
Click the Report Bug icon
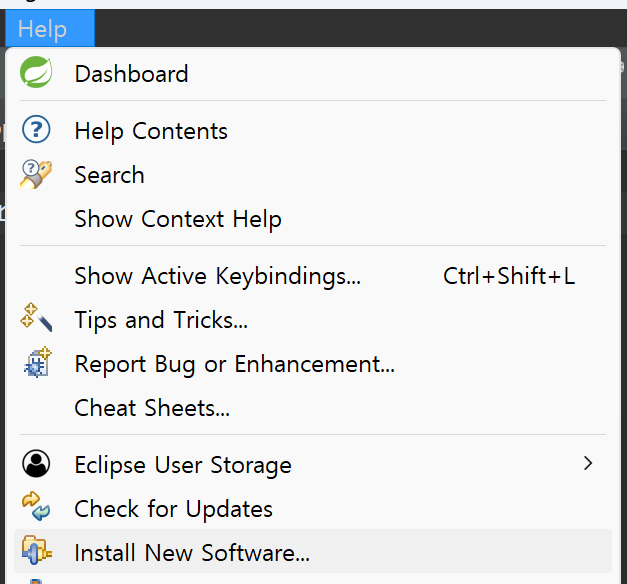point(36,364)
